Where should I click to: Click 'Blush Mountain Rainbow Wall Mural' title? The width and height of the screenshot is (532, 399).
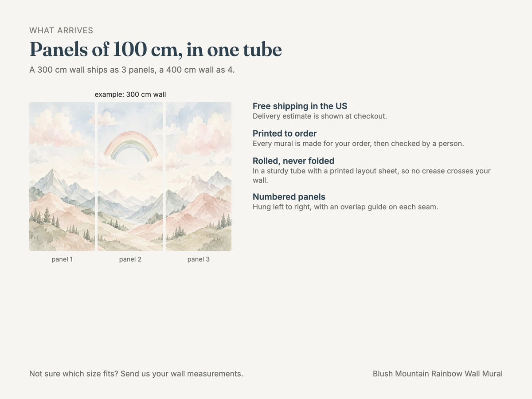tap(438, 374)
